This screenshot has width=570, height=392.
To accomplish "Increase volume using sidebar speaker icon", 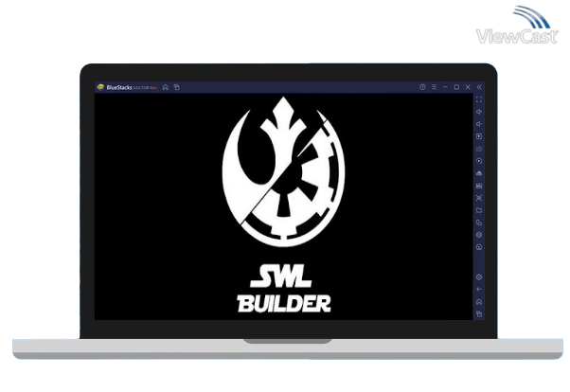I will coord(479,112).
